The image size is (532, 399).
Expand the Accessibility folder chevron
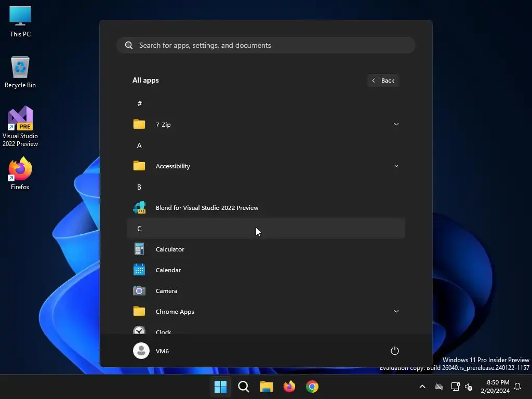pos(396,166)
